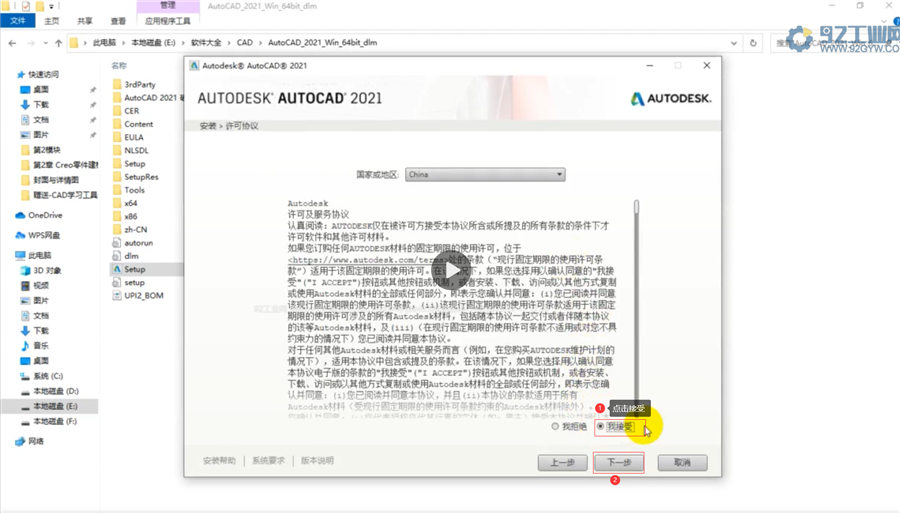
Task: Open 封面与情图 folder in quick access
Action: (x=56, y=180)
